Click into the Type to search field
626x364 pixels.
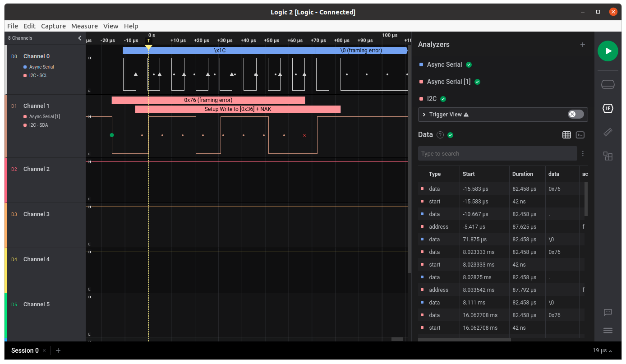click(x=497, y=153)
